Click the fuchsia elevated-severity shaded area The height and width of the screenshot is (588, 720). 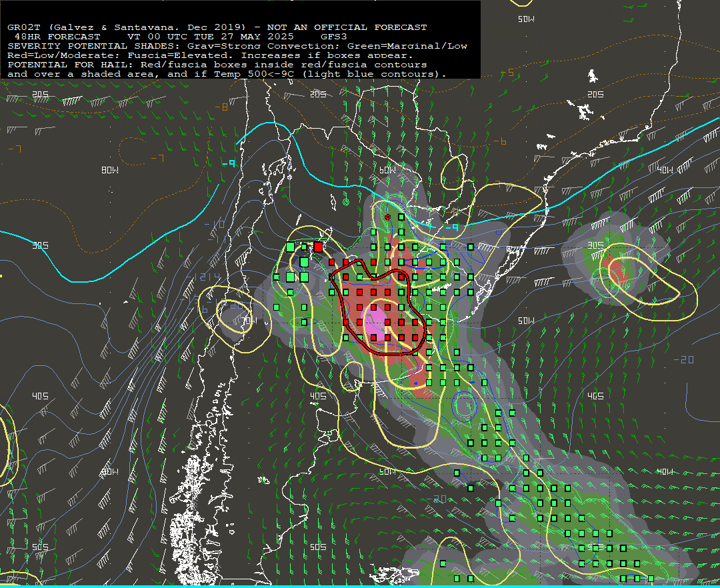(377, 323)
